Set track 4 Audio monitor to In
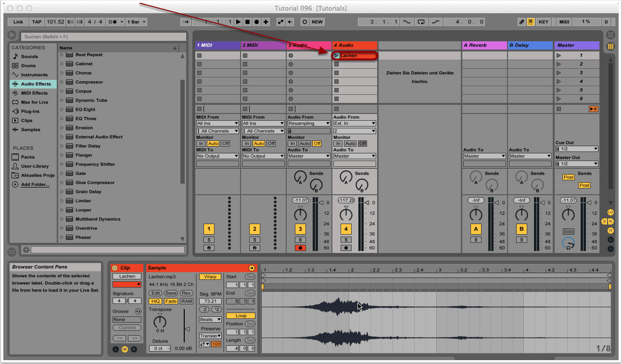Screen dimensions: 622x364 [338, 143]
